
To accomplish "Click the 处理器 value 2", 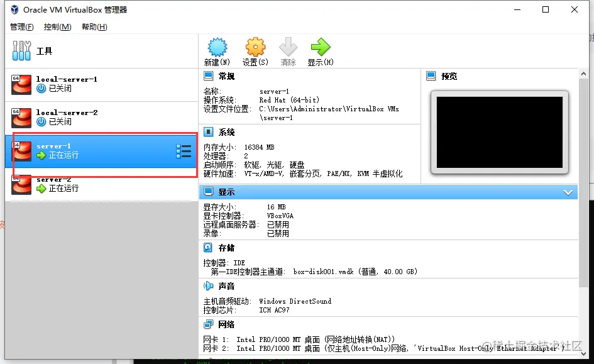I will pyautogui.click(x=246, y=156).
